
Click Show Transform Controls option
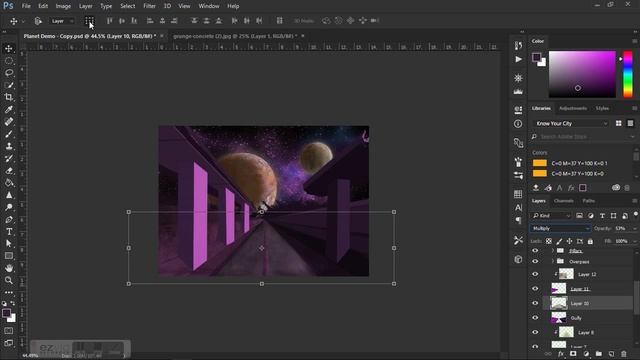pos(89,20)
